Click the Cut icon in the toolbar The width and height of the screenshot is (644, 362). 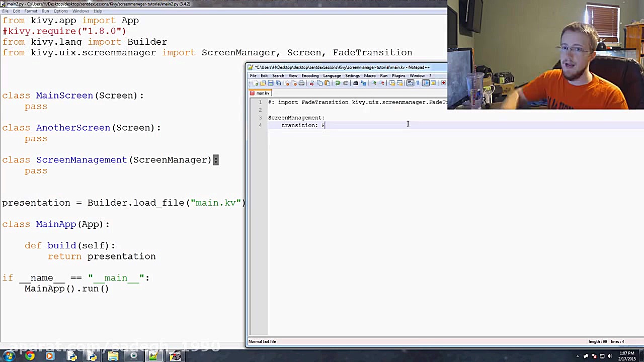point(312,83)
